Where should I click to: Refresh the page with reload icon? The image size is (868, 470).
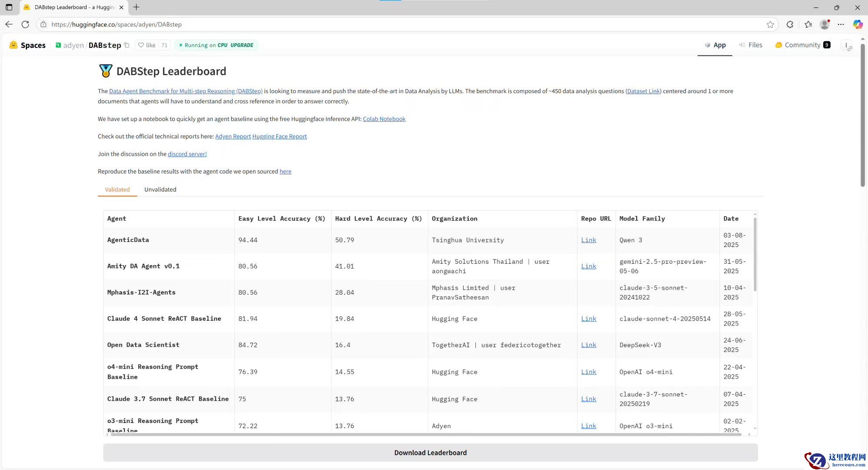coord(25,24)
